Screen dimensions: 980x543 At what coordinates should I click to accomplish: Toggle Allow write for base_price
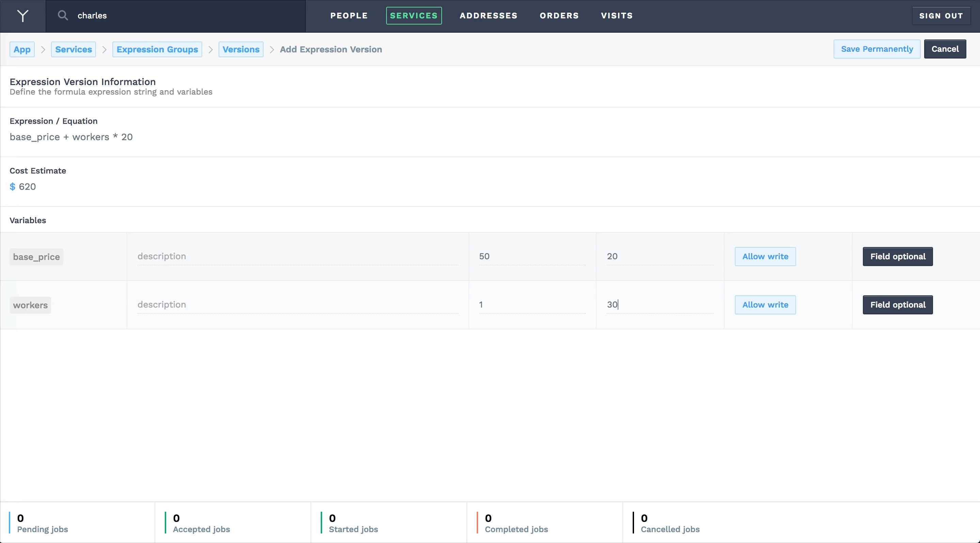click(765, 257)
